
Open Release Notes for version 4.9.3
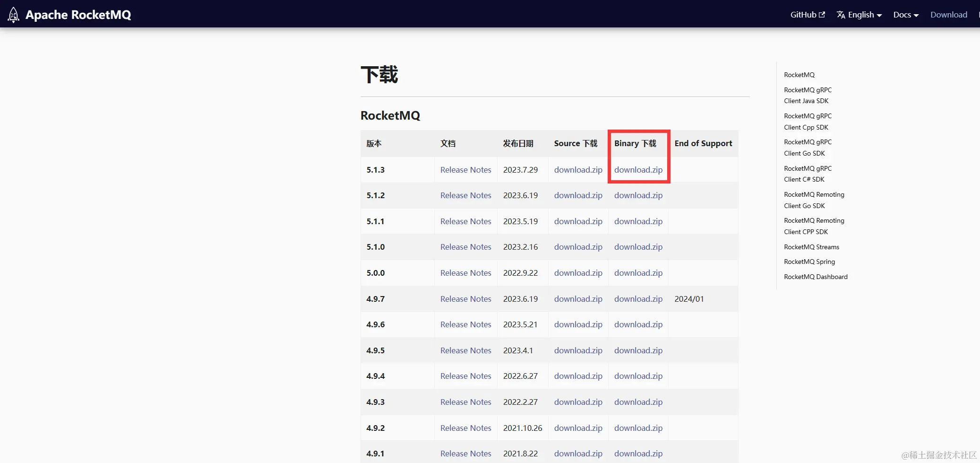pos(466,402)
